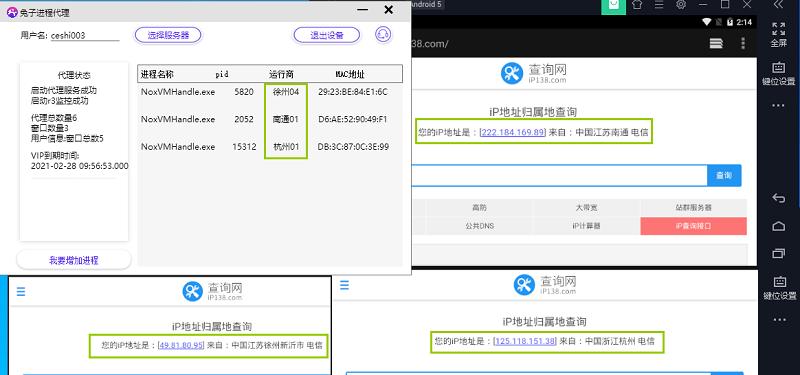Select the 徐州04 operator cell
Image resolution: width=800 pixels, height=375 pixels.
coord(286,92)
